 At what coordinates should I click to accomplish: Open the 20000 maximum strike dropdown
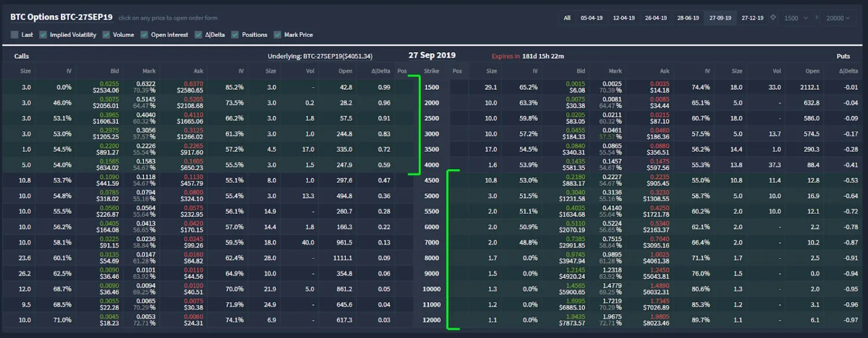pos(839,18)
